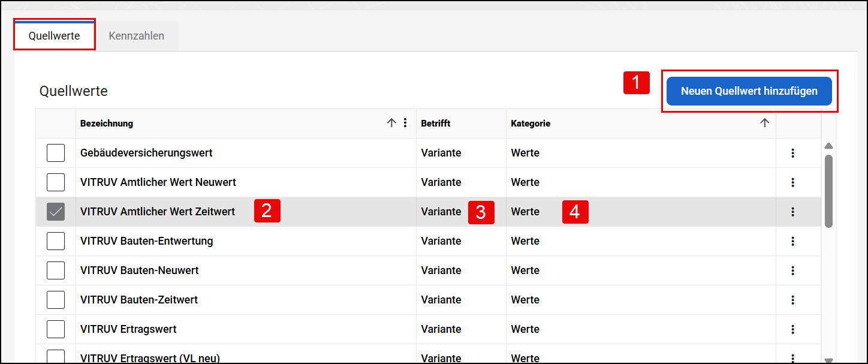Open three-dot menu for VITRUV Ertragswert row
This screenshot has width=868, height=364.
click(x=792, y=329)
